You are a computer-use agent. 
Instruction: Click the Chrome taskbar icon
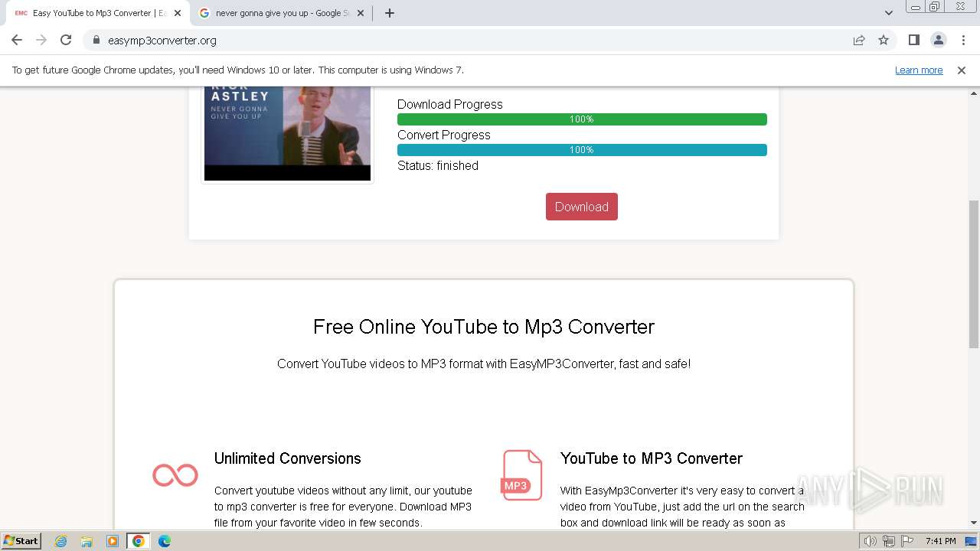139,541
